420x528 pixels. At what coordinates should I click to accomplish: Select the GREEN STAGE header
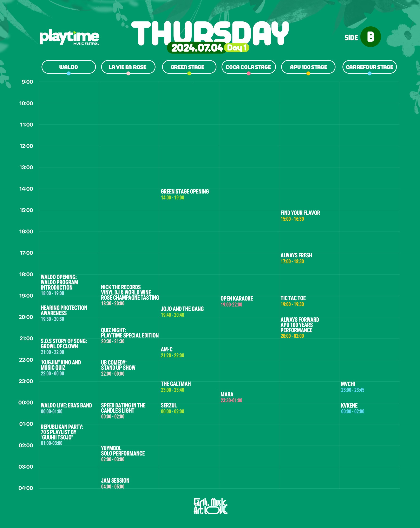[189, 67]
